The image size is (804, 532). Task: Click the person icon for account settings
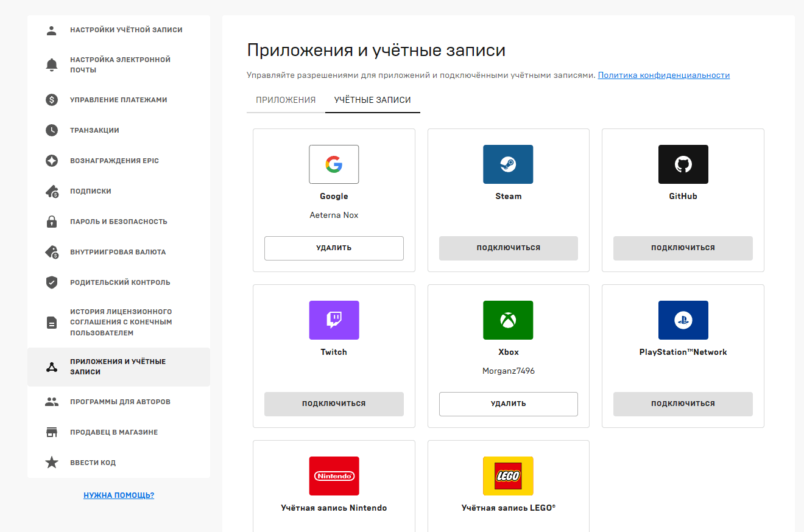point(52,30)
